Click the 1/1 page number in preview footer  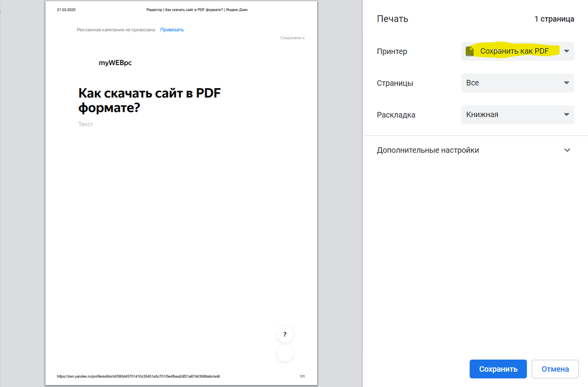(302, 376)
